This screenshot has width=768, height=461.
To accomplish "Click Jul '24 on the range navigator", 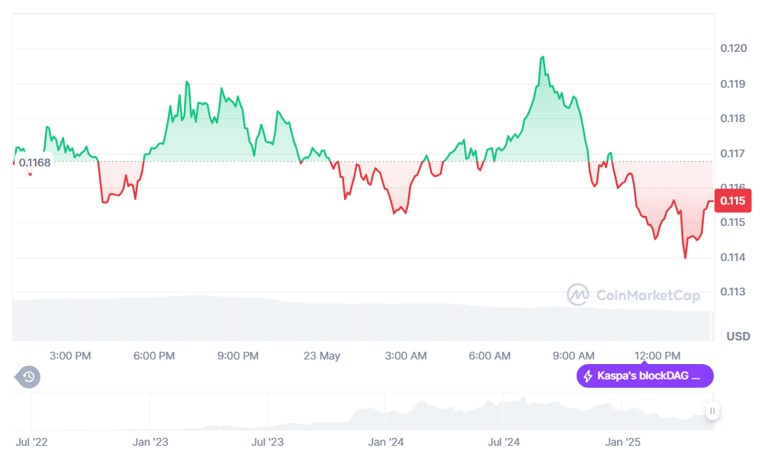I will click(x=504, y=441).
